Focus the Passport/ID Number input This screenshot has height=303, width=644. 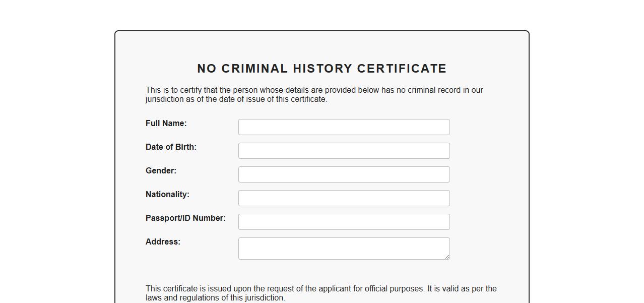(344, 222)
